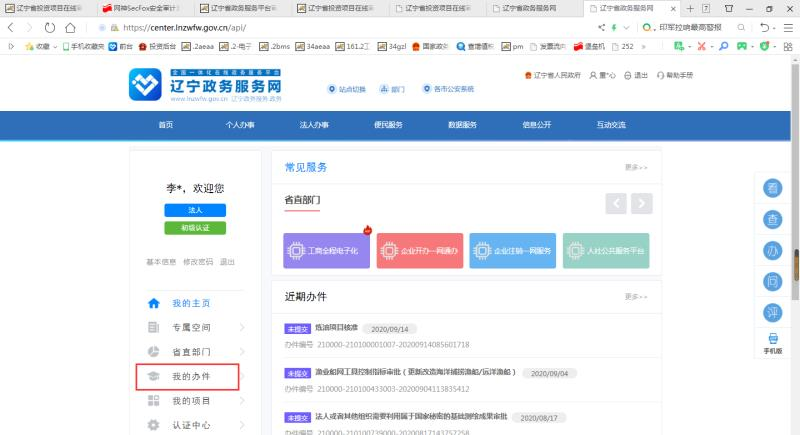Click the 评 round icon in right sidebar
Viewport: 800px width, 435px height.
[x=773, y=313]
